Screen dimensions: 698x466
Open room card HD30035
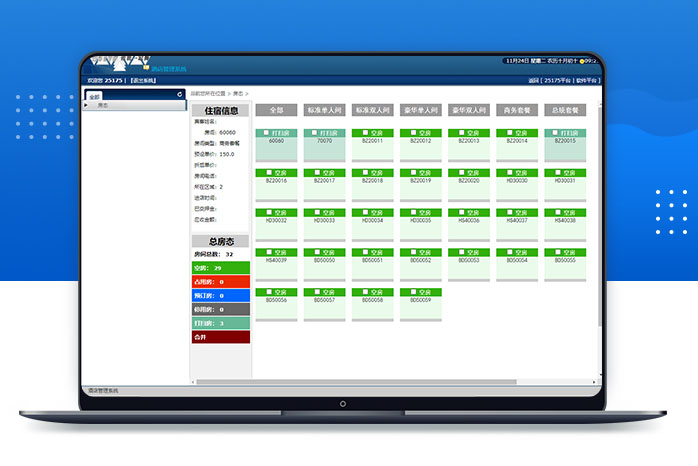[x=421, y=225]
